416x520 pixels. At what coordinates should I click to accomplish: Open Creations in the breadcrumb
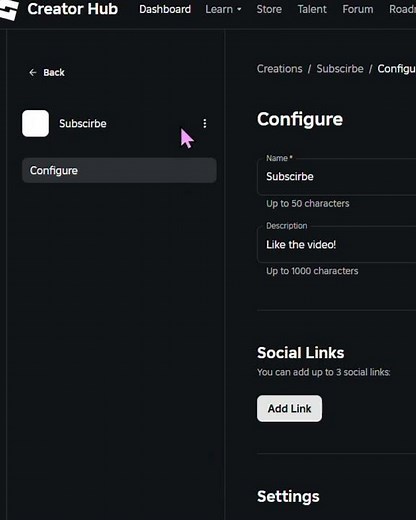click(279, 69)
